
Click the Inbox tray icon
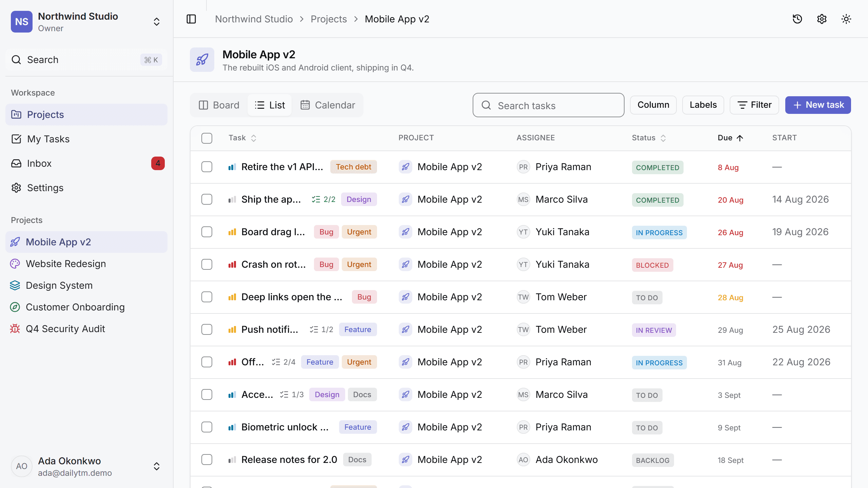pos(16,163)
